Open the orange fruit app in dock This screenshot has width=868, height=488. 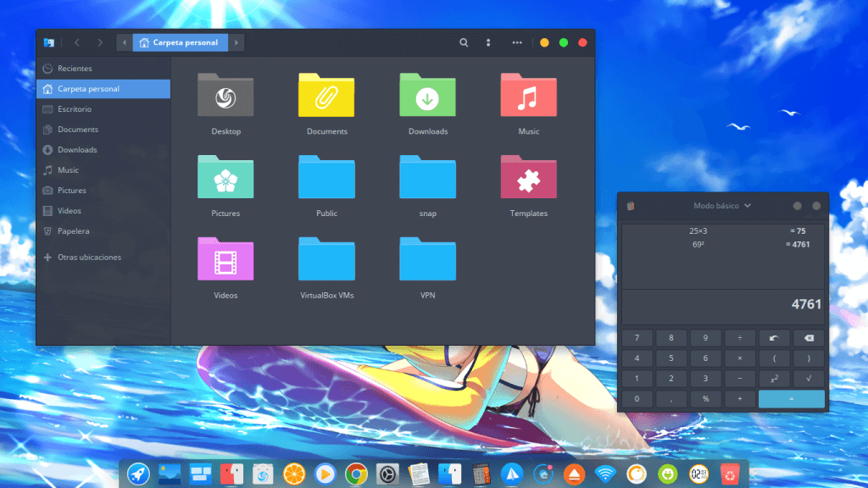[294, 474]
